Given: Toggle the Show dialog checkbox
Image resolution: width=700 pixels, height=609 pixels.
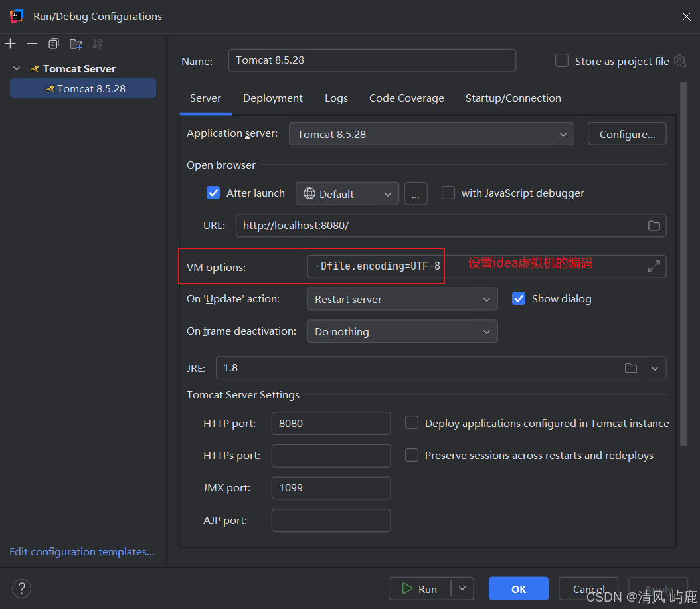Looking at the screenshot, I should (519, 298).
